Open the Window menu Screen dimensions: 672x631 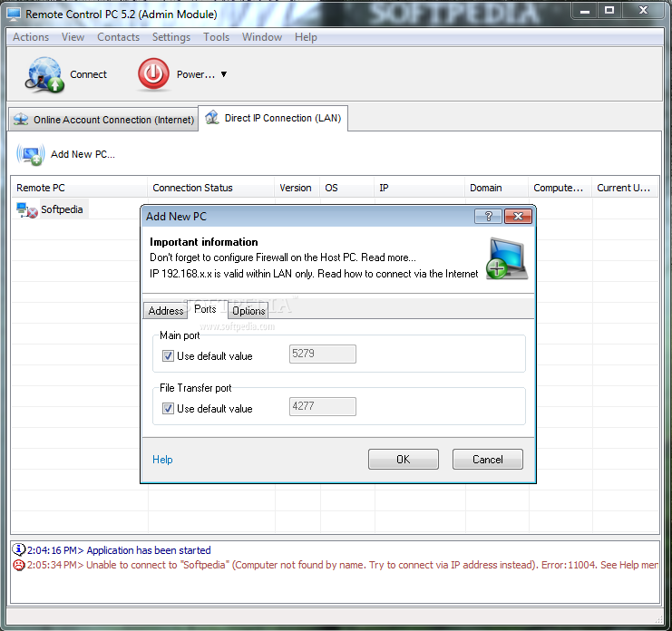262,37
